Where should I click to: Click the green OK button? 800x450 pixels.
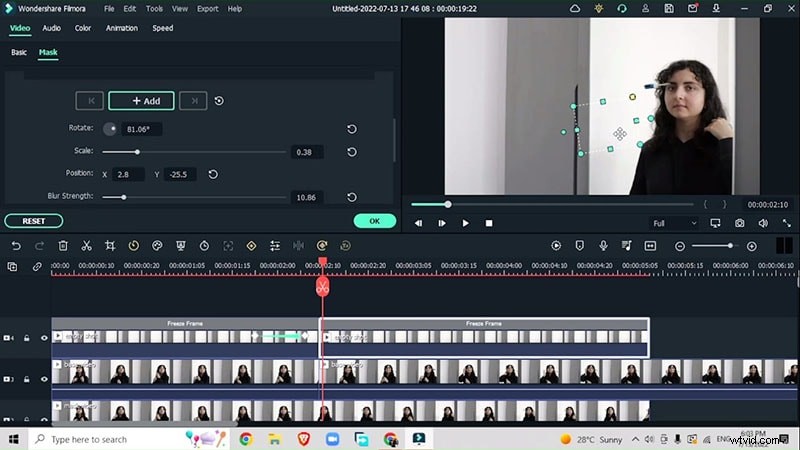click(374, 221)
